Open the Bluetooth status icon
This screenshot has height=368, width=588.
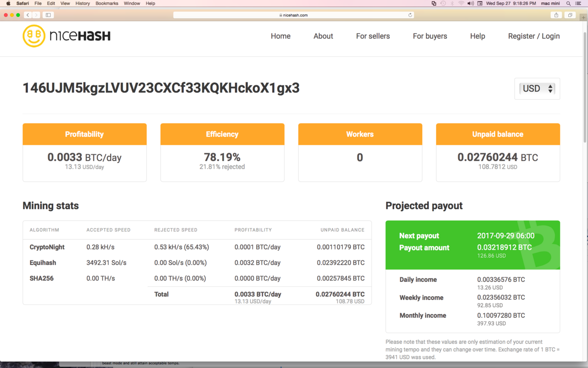tap(452, 3)
